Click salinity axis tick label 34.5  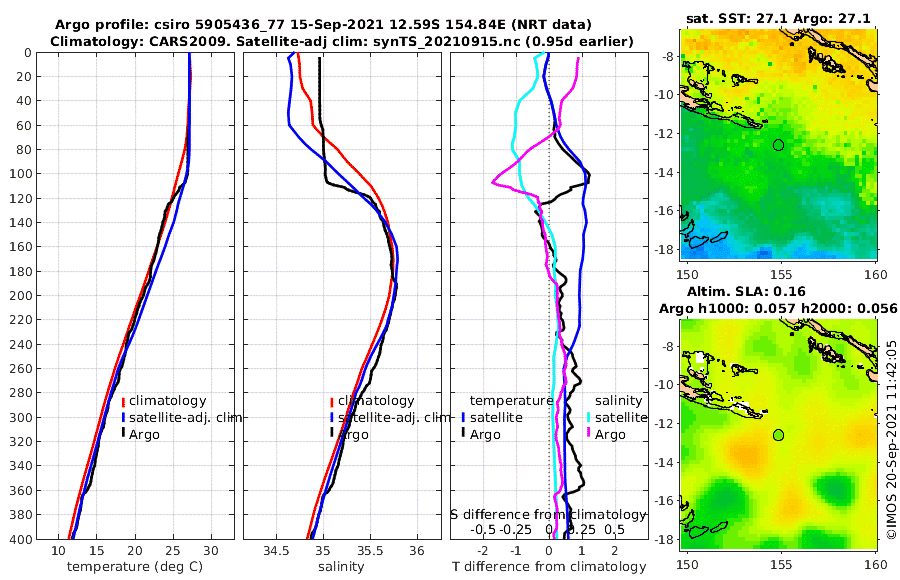276,550
